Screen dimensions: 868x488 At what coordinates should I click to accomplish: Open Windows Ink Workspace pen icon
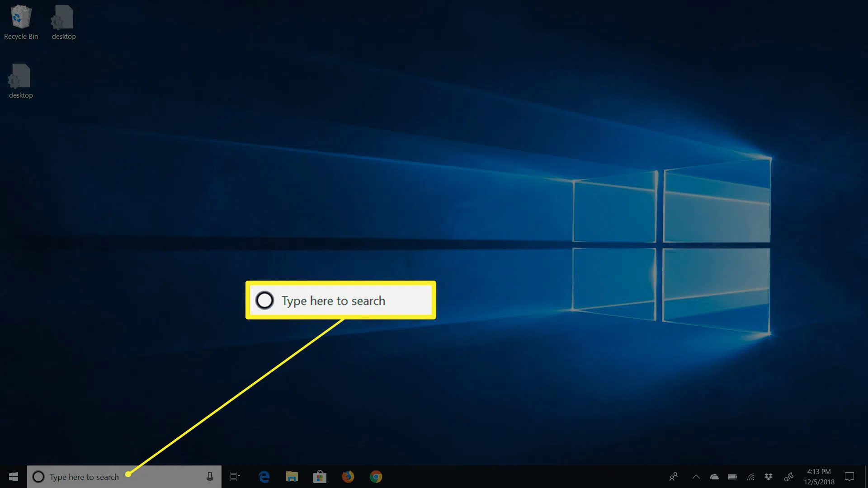click(x=789, y=477)
